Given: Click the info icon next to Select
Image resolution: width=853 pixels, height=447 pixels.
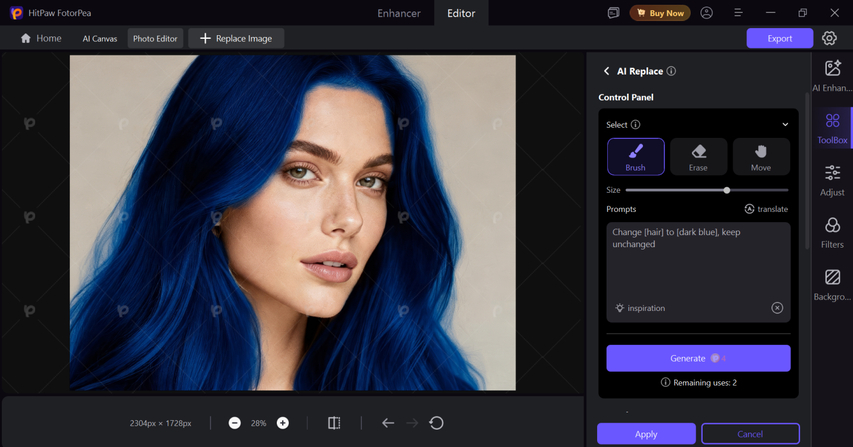Looking at the screenshot, I should tap(635, 125).
